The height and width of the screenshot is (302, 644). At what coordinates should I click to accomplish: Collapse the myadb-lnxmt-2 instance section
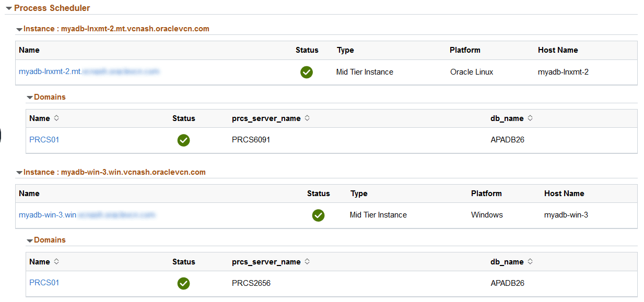(19, 29)
